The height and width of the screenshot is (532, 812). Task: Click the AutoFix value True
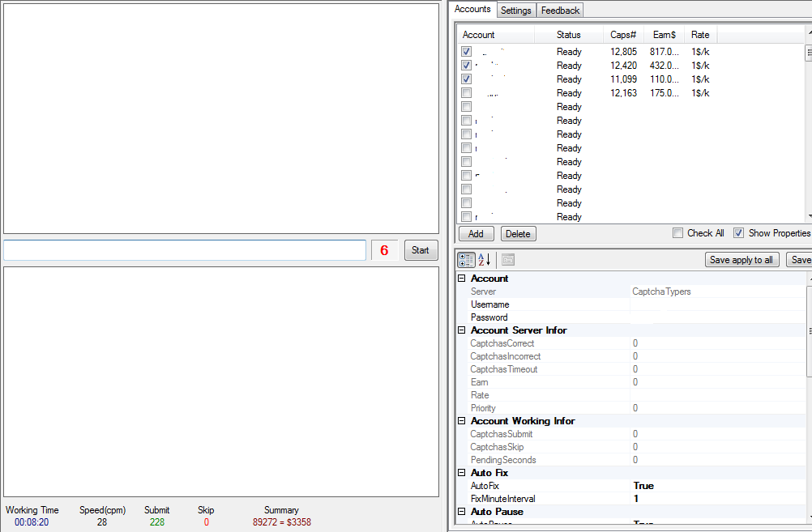[643, 485]
